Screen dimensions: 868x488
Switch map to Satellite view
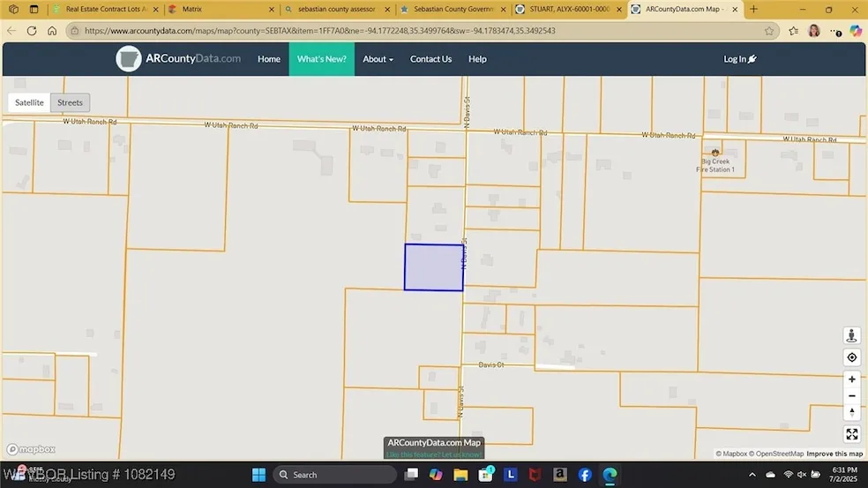[x=29, y=102]
